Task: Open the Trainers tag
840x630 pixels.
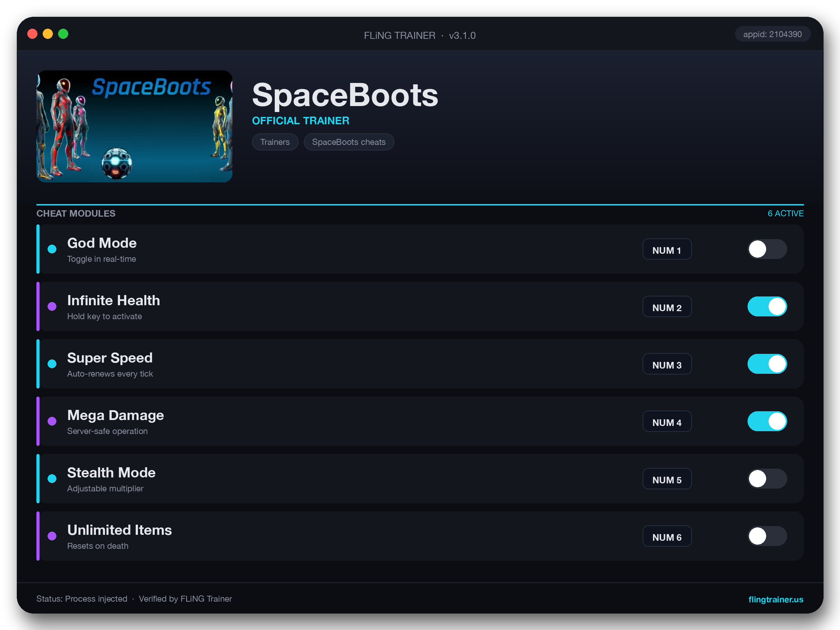Action: coord(275,142)
